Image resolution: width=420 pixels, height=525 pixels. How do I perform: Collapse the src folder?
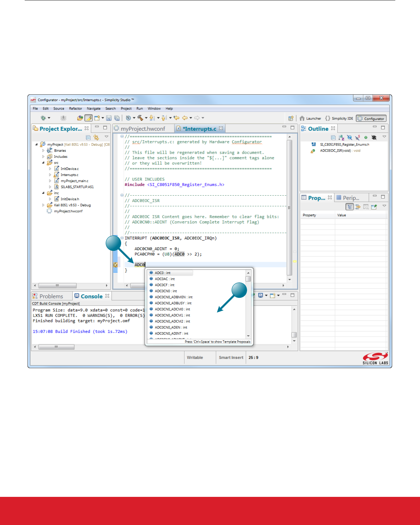click(43, 163)
